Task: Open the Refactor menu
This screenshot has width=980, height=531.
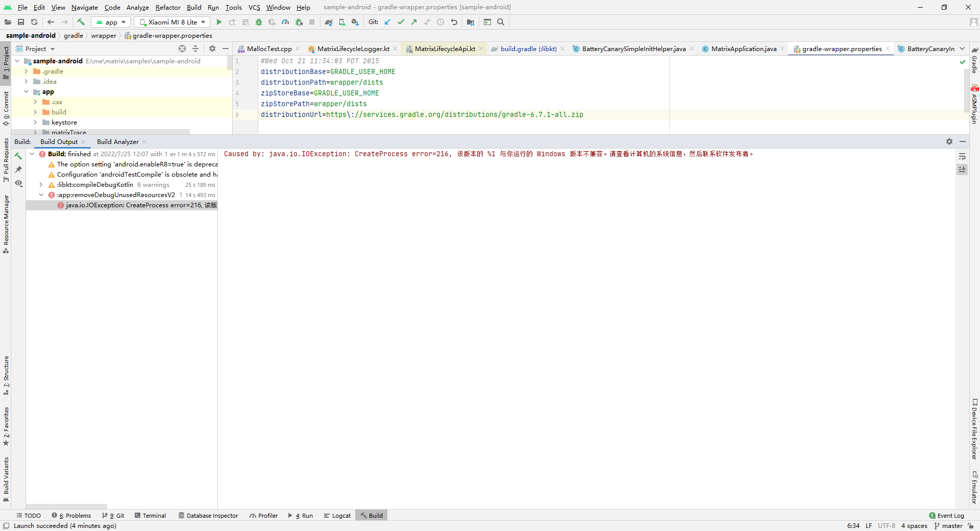Action: click(168, 7)
